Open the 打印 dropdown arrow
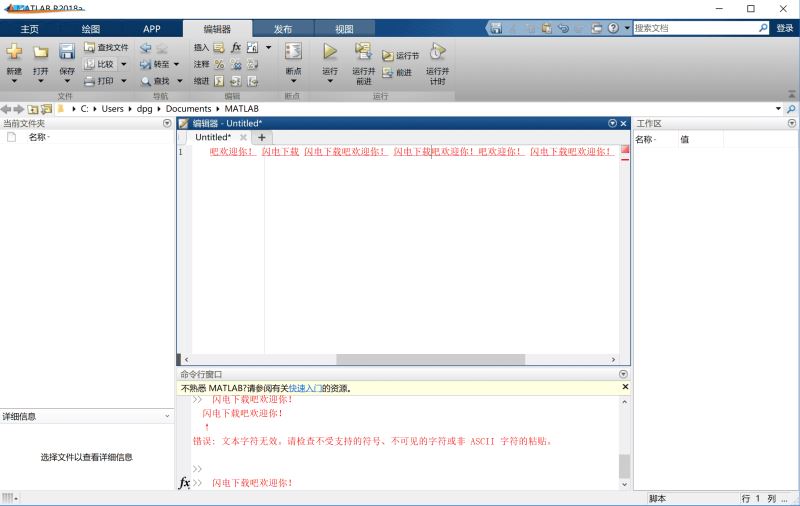The width and height of the screenshot is (800, 506). (123, 81)
